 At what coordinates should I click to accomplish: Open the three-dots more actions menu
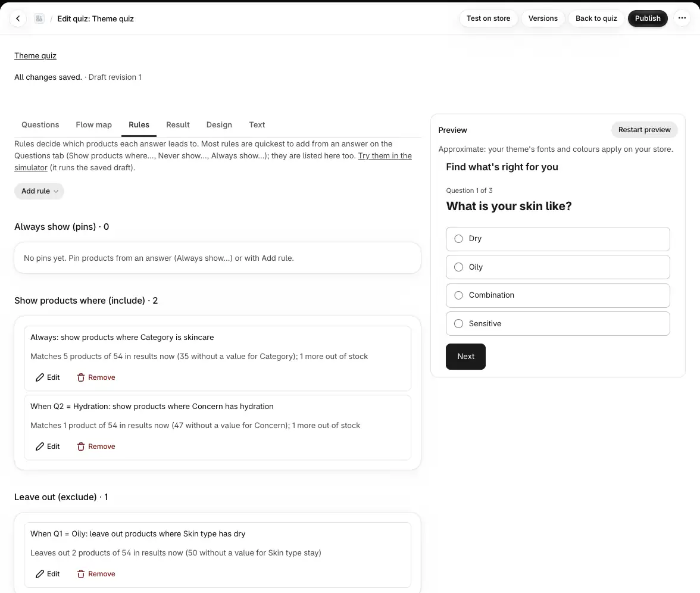(x=682, y=18)
